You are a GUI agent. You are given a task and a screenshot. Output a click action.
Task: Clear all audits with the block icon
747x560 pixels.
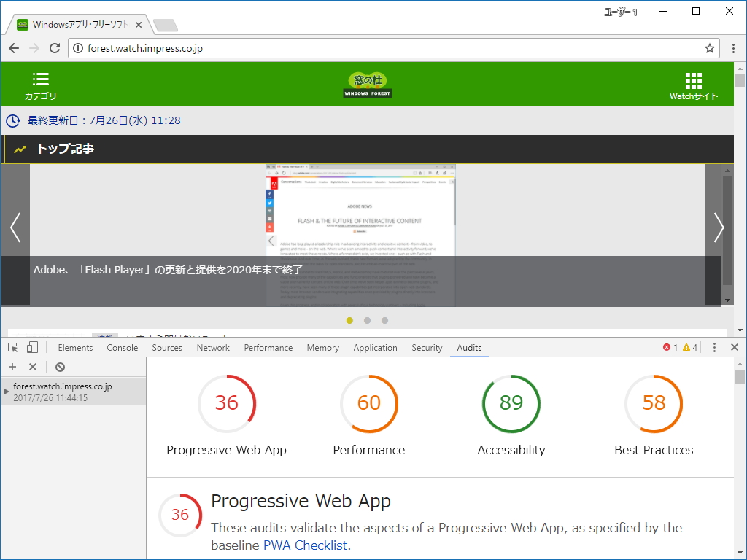coord(60,367)
